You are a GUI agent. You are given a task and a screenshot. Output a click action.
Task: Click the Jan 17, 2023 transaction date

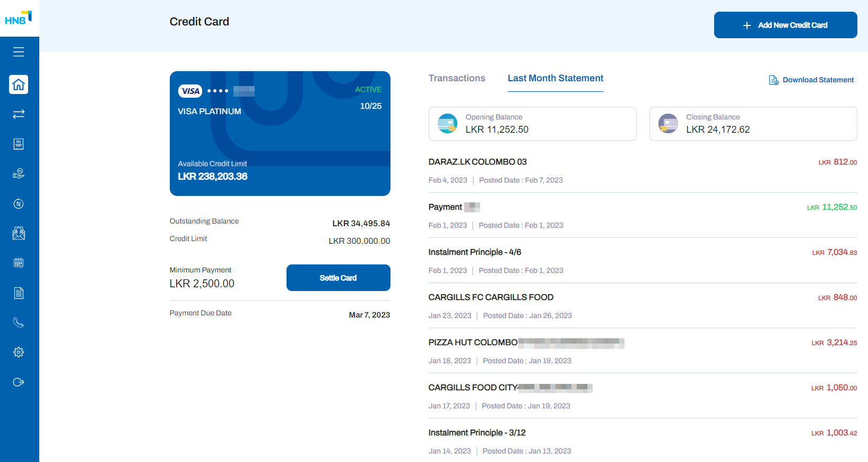click(449, 406)
